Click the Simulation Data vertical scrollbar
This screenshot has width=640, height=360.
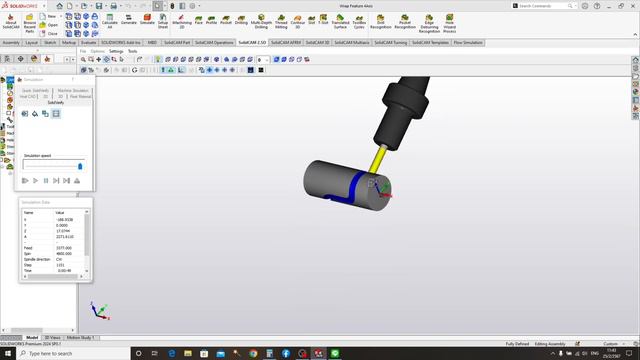click(x=87, y=241)
